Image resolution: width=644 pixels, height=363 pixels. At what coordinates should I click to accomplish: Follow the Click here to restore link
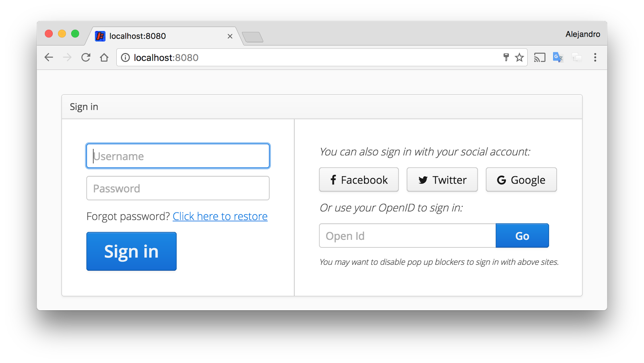click(x=220, y=217)
